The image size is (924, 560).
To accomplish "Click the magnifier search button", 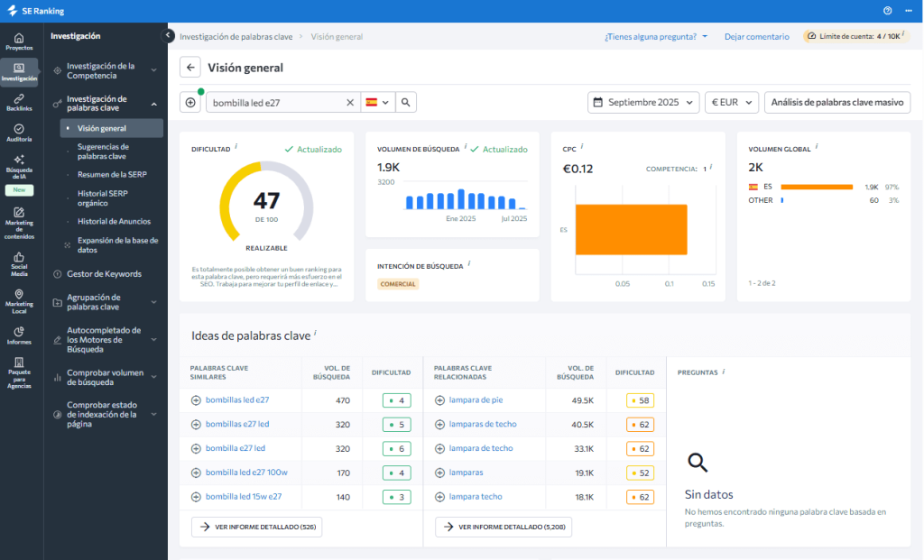I will (x=405, y=103).
